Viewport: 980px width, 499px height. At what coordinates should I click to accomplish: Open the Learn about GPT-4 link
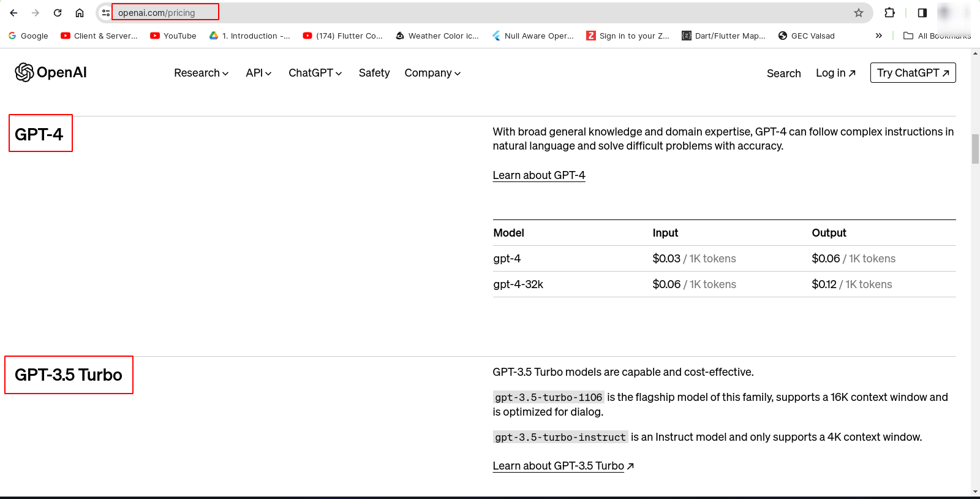click(x=539, y=175)
